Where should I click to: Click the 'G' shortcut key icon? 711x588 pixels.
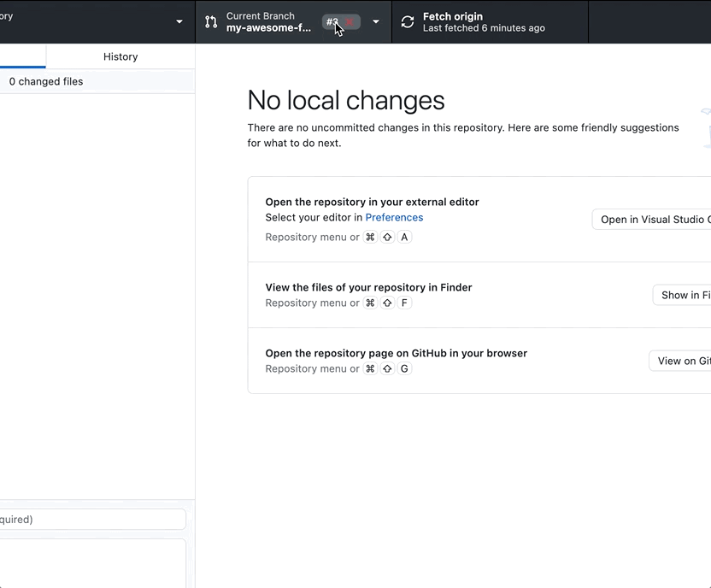404,369
